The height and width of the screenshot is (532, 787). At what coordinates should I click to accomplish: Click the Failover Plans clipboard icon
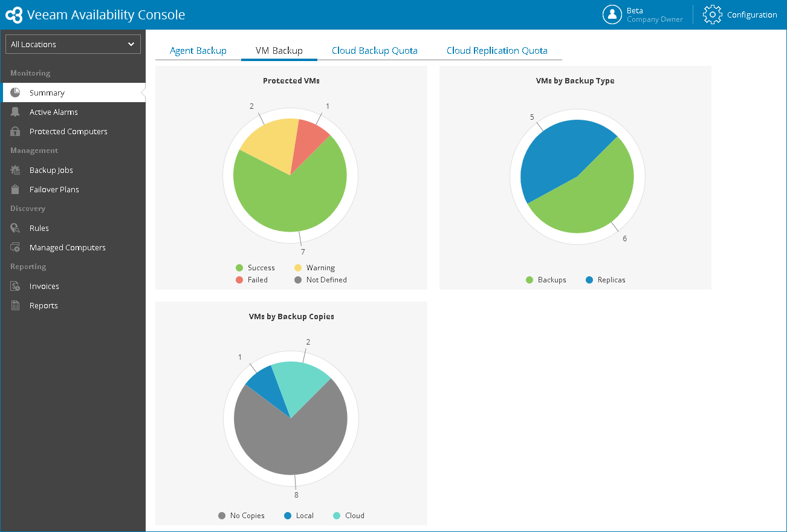click(x=16, y=189)
